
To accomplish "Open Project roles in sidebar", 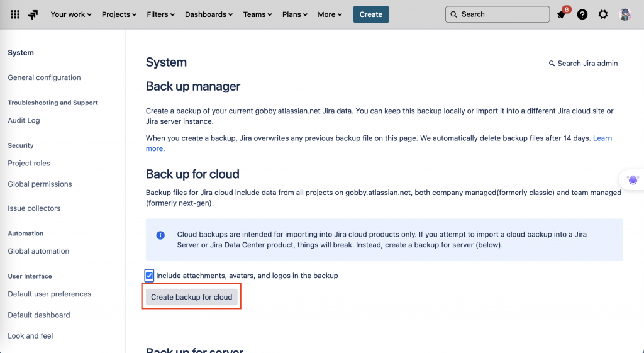I will pyautogui.click(x=29, y=163).
